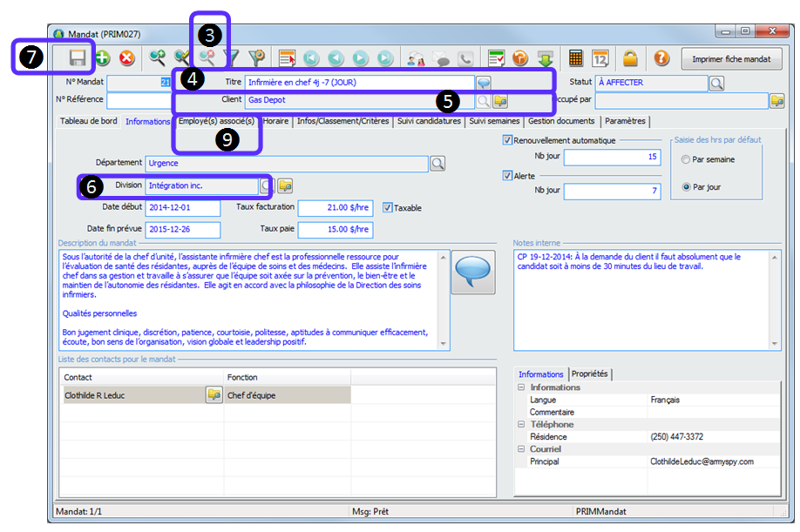Click the red delete X icon
Viewport: 800px width, 532px height.
pos(127,58)
